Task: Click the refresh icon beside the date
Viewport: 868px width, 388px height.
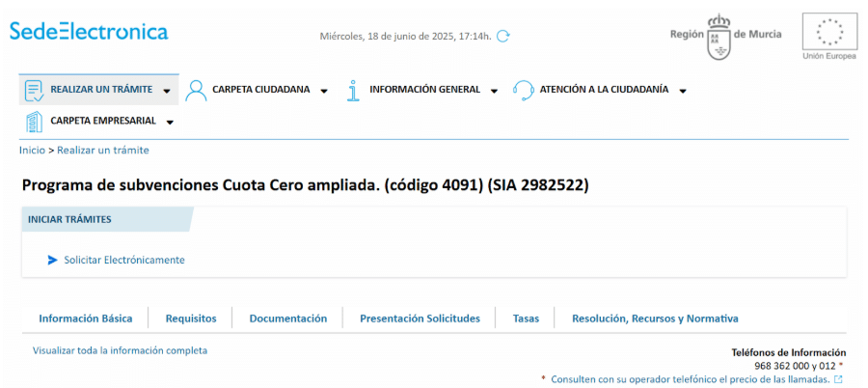Action: [503, 37]
